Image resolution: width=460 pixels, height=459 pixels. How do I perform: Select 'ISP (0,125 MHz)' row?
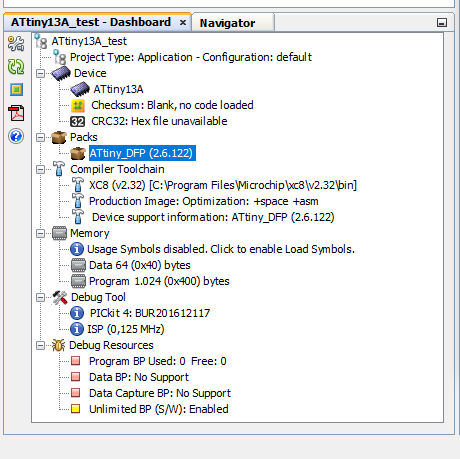point(126,329)
